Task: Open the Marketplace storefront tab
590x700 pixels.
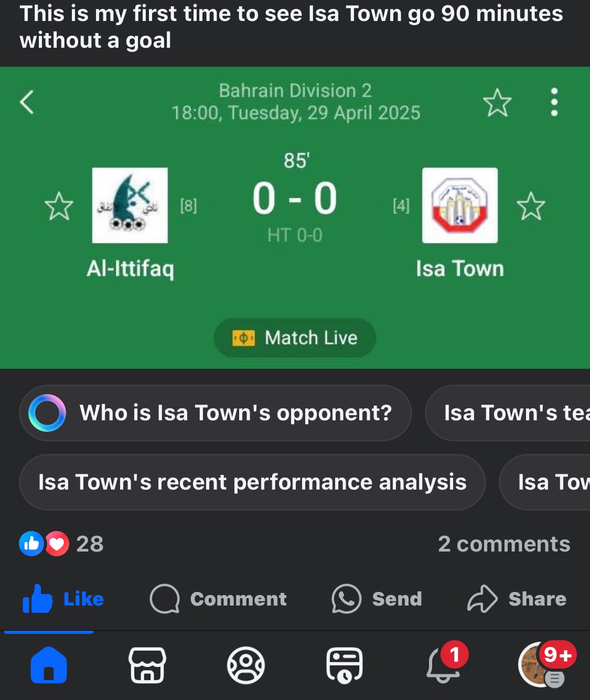Action: [147, 665]
